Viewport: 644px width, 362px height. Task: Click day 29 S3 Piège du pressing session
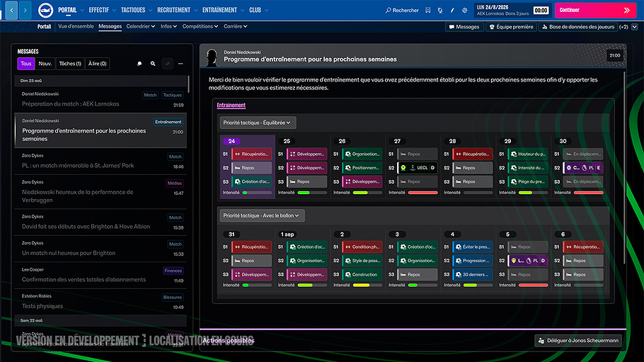click(528, 181)
